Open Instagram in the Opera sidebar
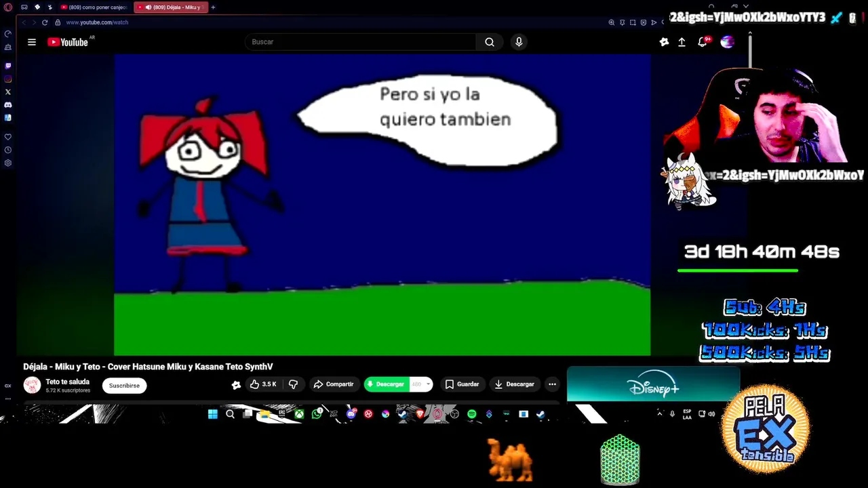The width and height of the screenshot is (868, 488). (x=8, y=79)
